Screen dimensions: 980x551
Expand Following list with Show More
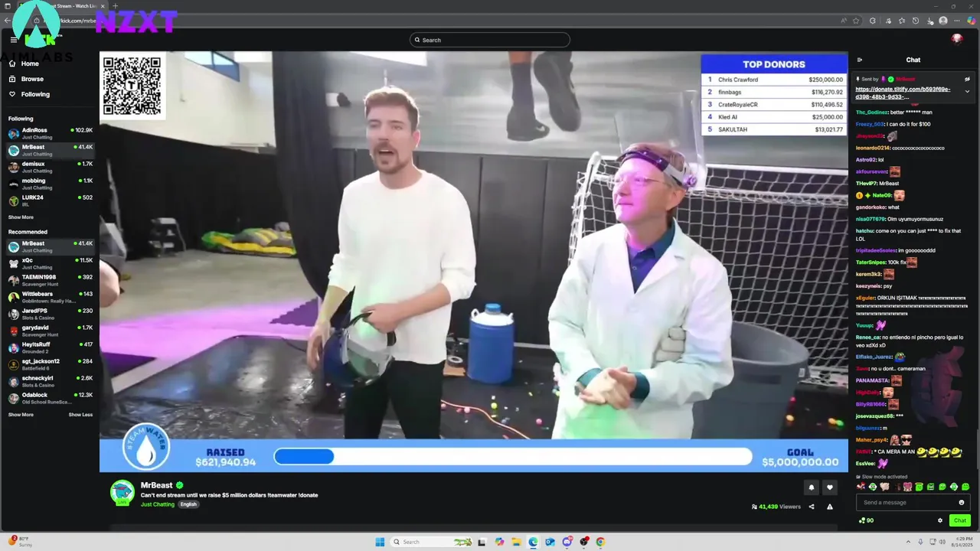click(21, 217)
